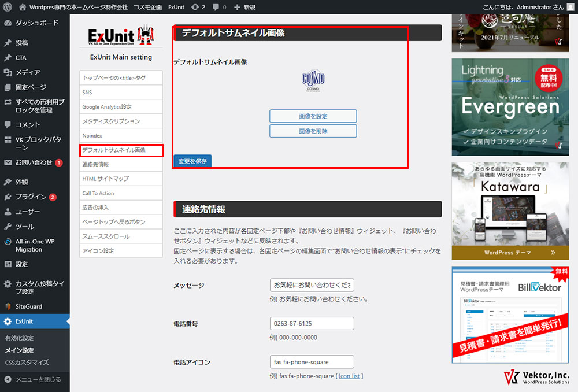The image size is (578, 392).
Task: Click the Administrator avatar in top bar
Action: click(x=570, y=7)
